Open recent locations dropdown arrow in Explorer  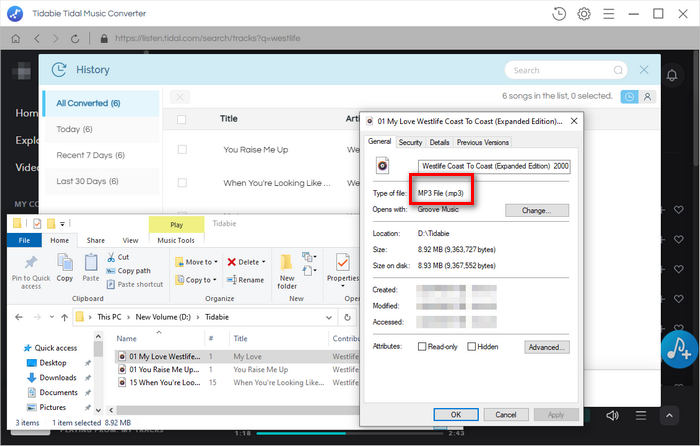(52, 317)
